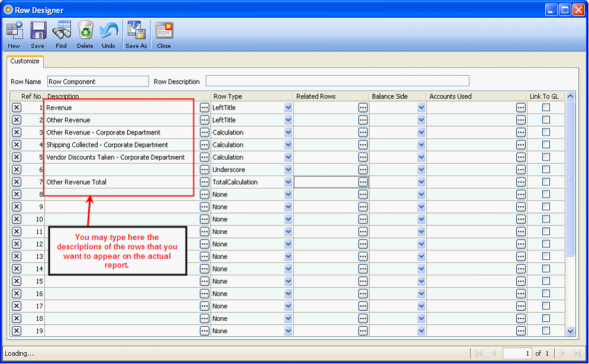Screen dimensions: 589x364
Task: Check Link To GL for row 14
Action: coord(546,269)
